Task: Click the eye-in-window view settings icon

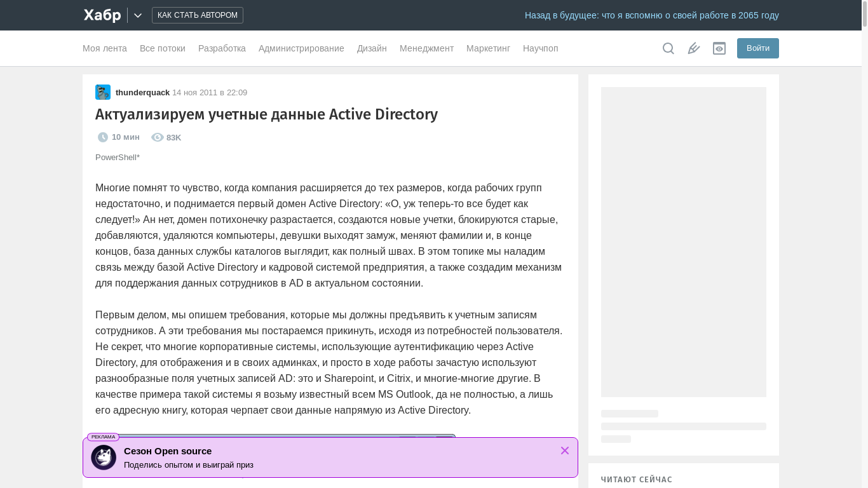Action: [x=719, y=48]
